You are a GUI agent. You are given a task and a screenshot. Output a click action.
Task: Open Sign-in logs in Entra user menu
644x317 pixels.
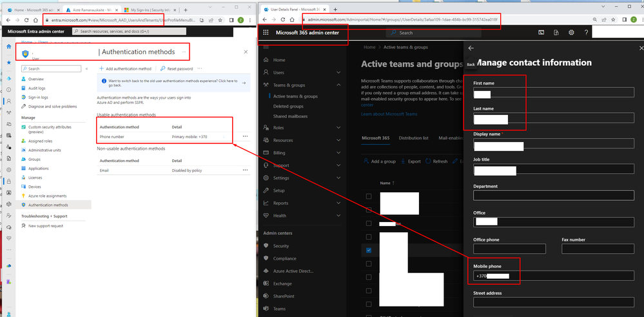tap(38, 97)
